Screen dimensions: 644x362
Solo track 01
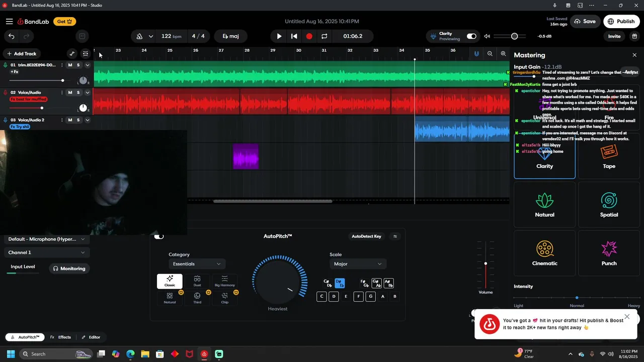[78, 65]
